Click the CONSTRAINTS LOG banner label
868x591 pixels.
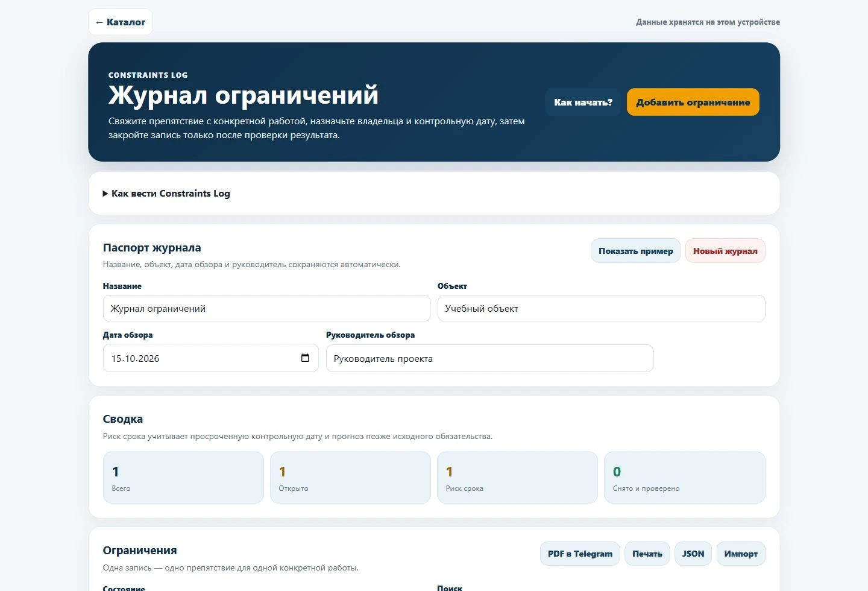point(148,75)
